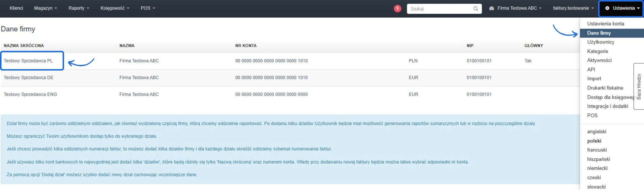
Task: Open the Testowy Sprzedawca ENG row
Action: tap(30, 94)
